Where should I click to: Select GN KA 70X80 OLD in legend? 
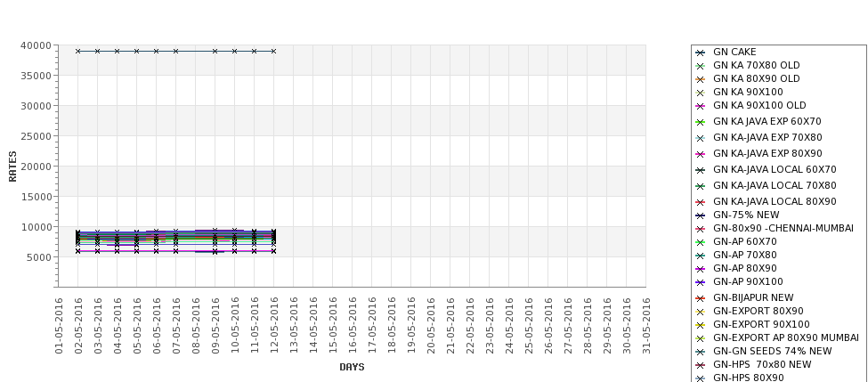[x=756, y=65]
